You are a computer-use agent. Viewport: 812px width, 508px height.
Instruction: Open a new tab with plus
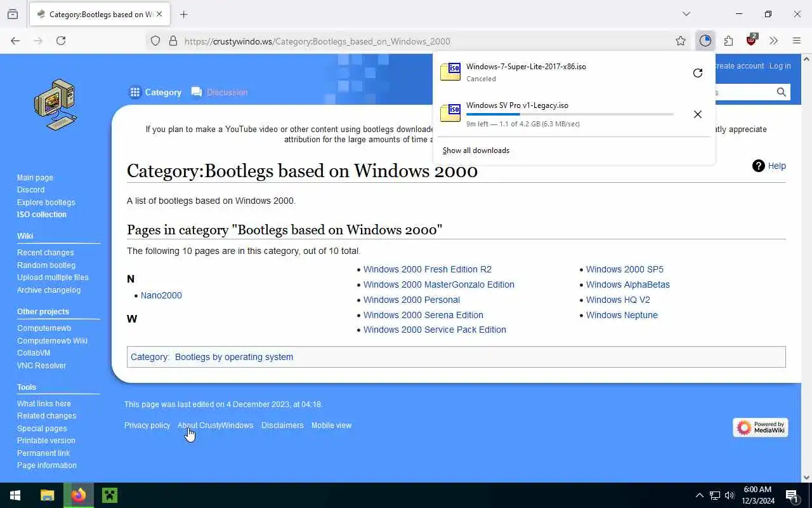[184, 14]
